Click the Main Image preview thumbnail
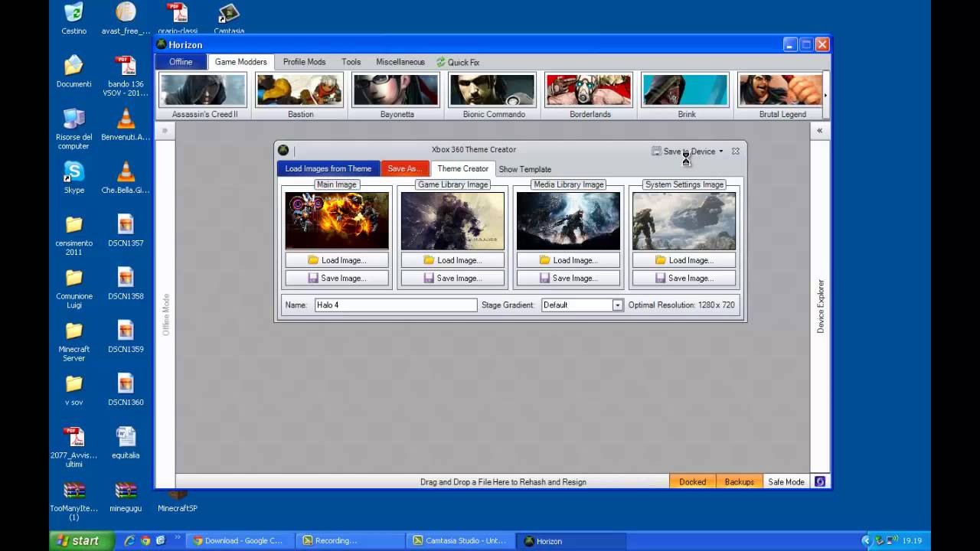 (337, 220)
